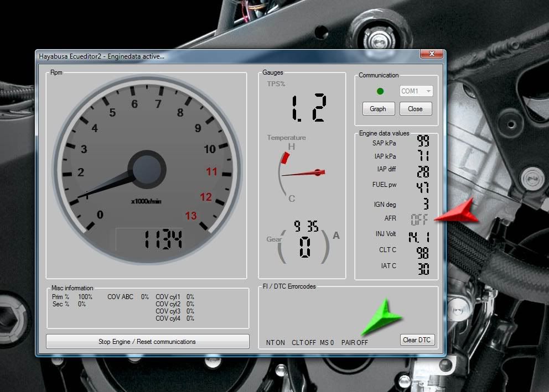The width and height of the screenshot is (549, 392).
Task: Click the gear indicator digit 0
Action: click(305, 247)
